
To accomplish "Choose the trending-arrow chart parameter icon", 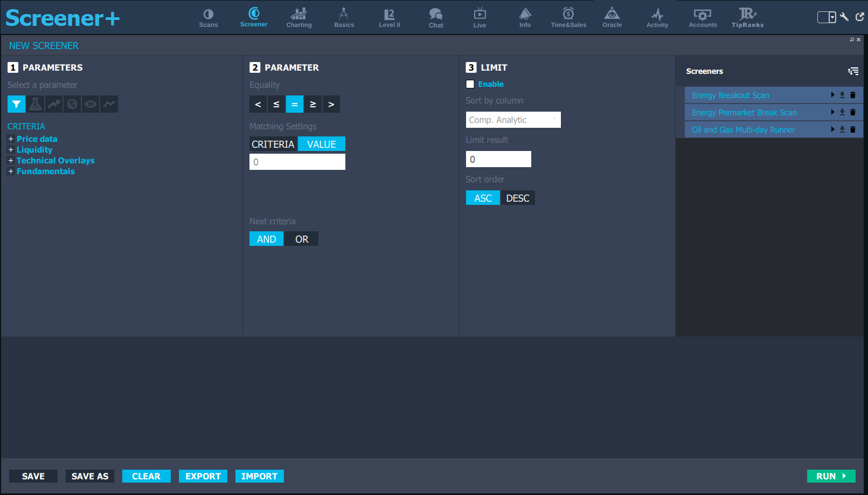I will click(x=54, y=104).
